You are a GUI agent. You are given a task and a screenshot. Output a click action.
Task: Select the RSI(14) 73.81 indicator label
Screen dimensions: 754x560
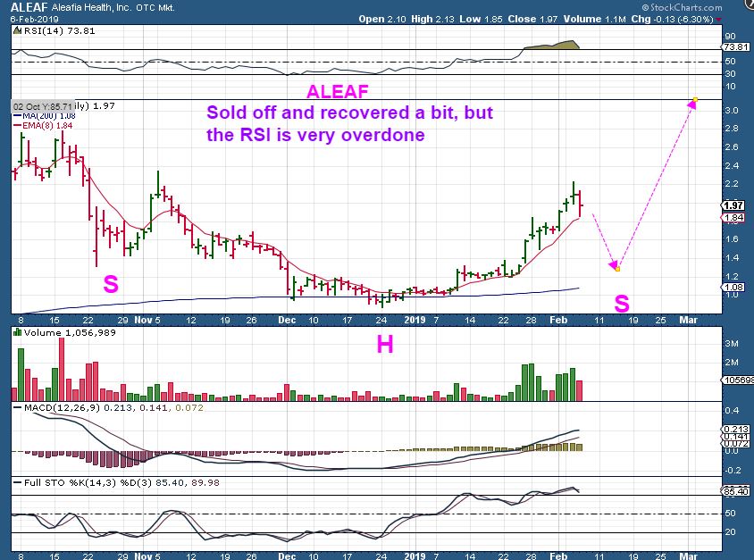[59, 30]
